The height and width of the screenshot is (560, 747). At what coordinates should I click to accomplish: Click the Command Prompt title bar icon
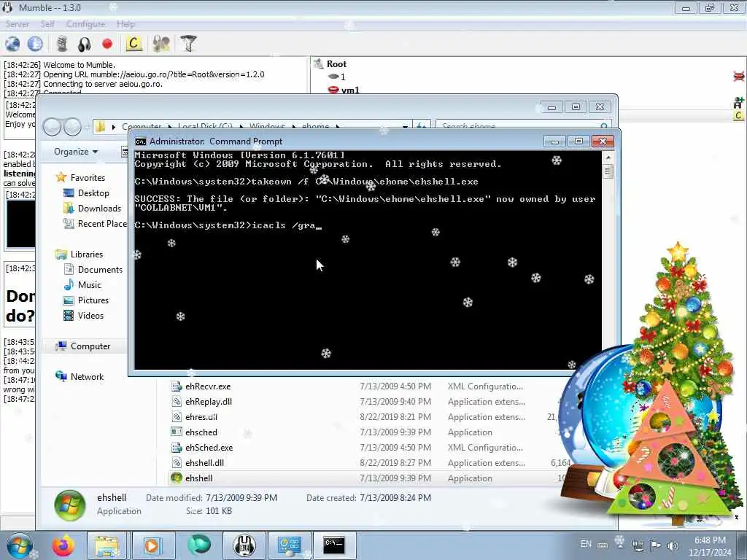point(141,141)
